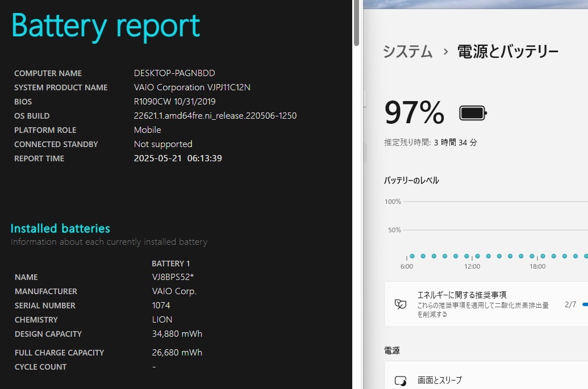Click the FULL CHARGE CAPACITY label

click(59, 353)
